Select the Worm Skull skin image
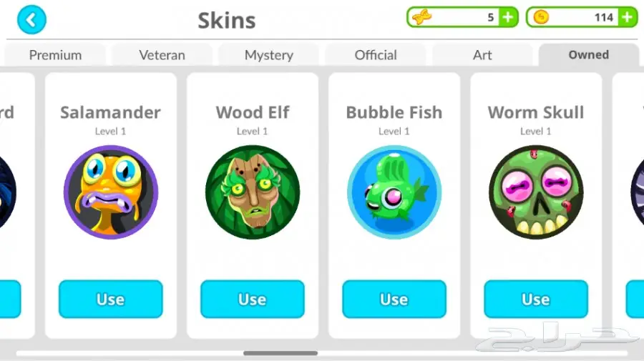 (x=536, y=192)
